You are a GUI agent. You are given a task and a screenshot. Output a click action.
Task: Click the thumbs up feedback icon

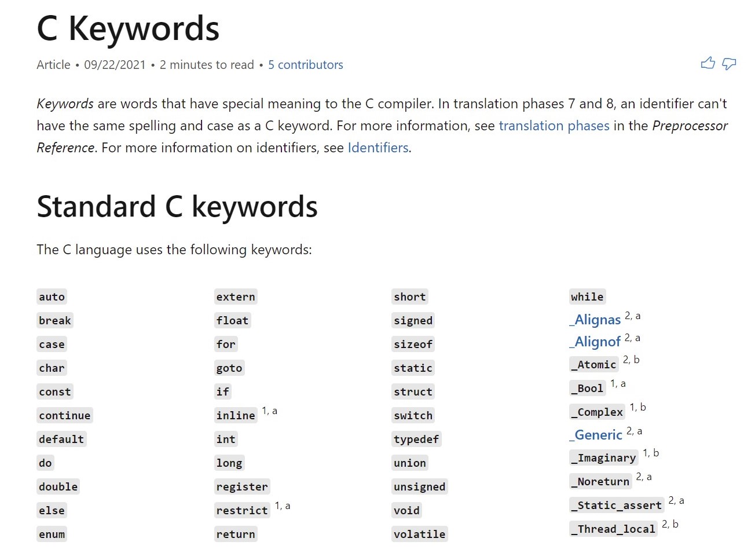click(x=708, y=63)
